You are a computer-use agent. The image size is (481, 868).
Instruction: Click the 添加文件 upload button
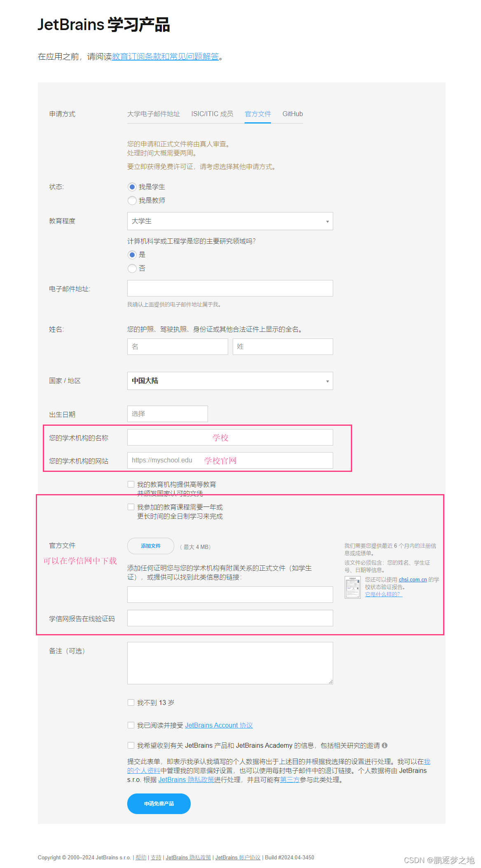pos(151,546)
